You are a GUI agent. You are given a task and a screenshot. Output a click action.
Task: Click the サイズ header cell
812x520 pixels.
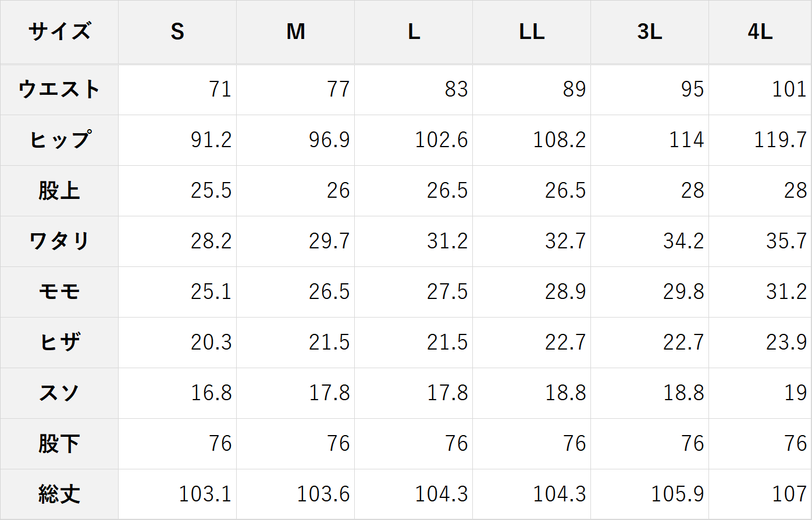pos(59,31)
